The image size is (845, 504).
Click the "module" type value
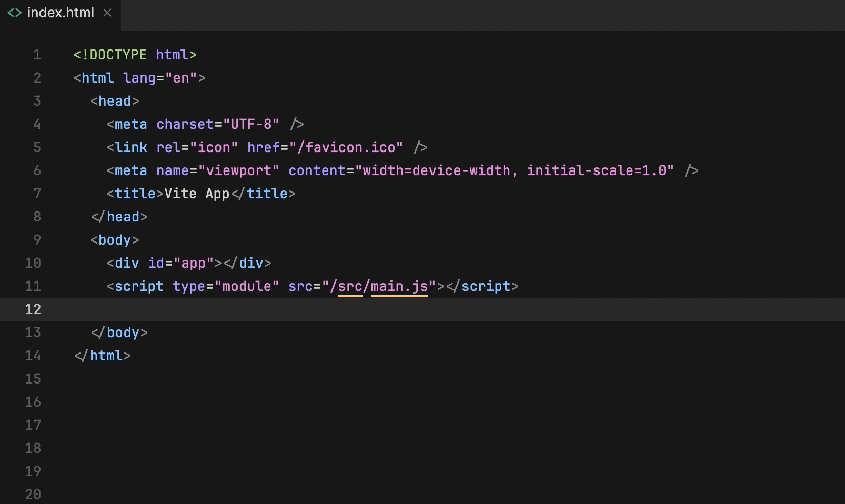point(247,286)
